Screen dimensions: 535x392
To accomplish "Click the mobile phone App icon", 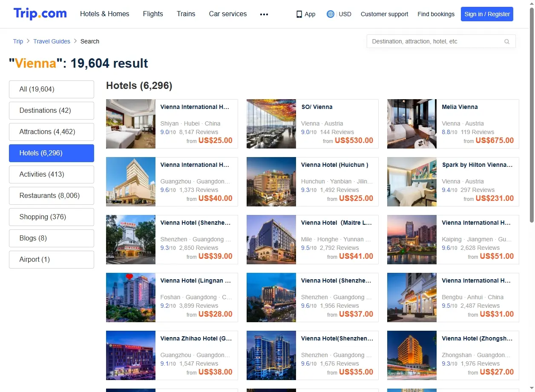I will 299,14.
